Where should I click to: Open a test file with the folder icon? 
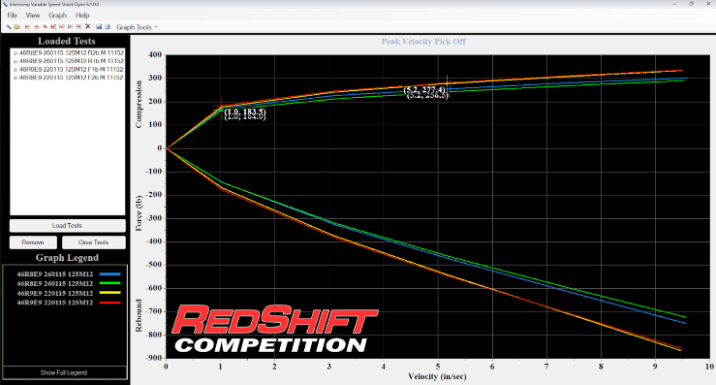point(17,27)
